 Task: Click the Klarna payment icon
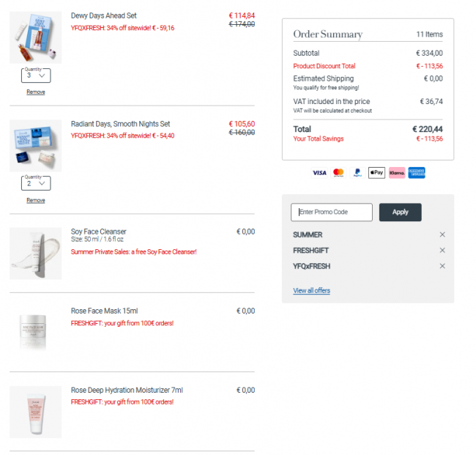[397, 173]
